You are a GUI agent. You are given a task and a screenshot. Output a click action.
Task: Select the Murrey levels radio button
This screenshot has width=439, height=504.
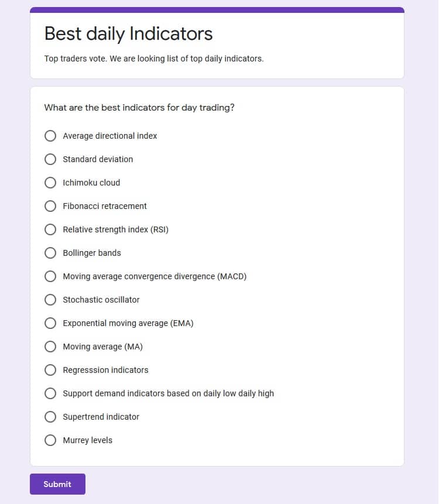click(50, 440)
